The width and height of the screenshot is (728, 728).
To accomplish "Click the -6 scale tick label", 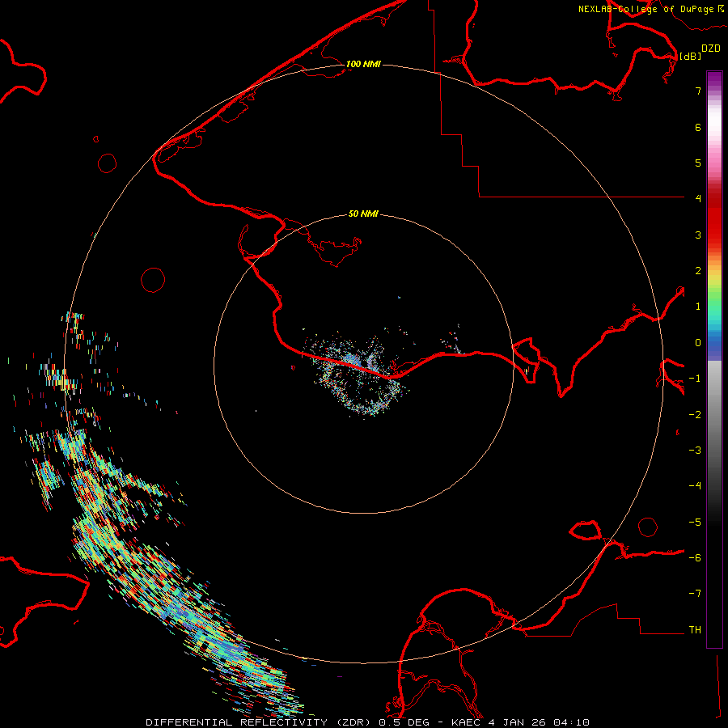I will (x=695, y=558).
